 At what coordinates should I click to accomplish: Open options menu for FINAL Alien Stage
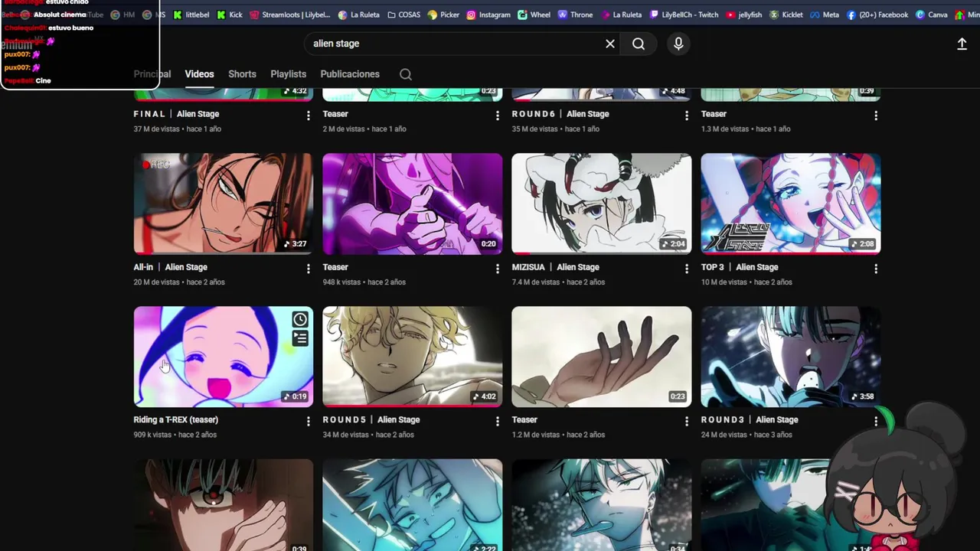[x=309, y=116]
